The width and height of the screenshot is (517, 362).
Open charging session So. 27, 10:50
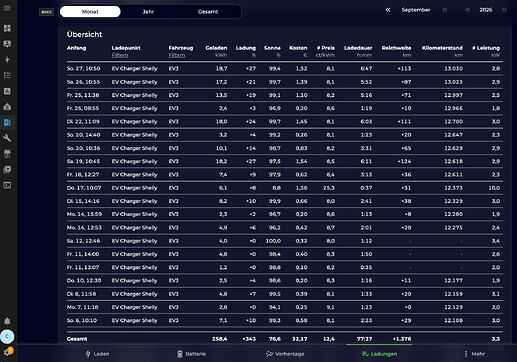(285, 68)
